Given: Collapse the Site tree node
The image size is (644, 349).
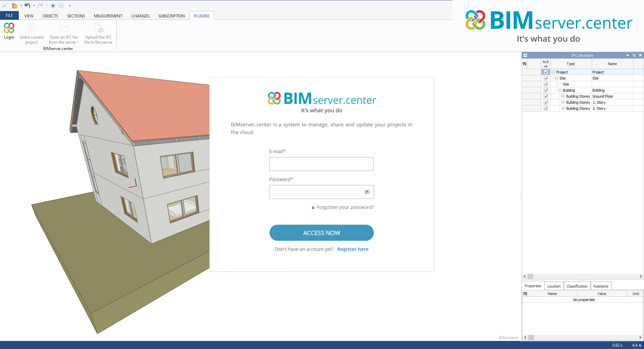Looking at the screenshot, I should click(x=556, y=78).
